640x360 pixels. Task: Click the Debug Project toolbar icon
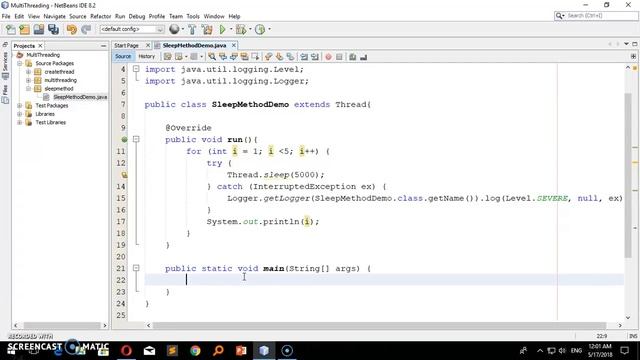(x=241, y=29)
